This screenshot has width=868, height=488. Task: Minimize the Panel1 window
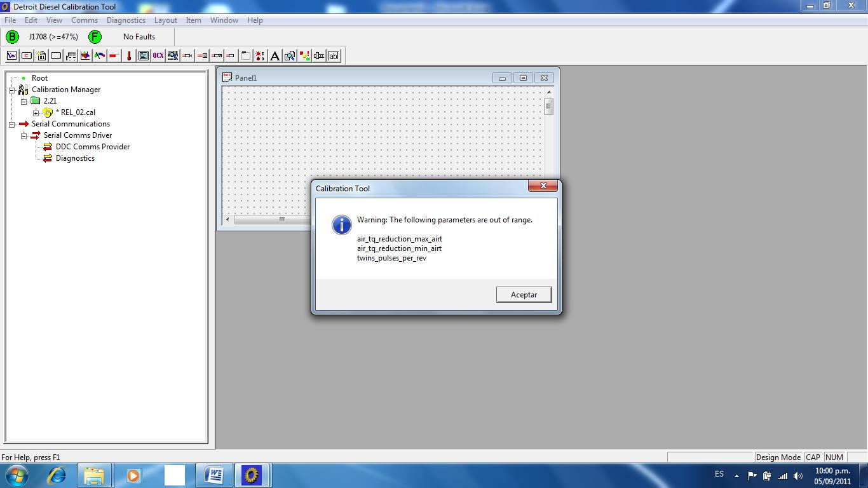point(502,78)
